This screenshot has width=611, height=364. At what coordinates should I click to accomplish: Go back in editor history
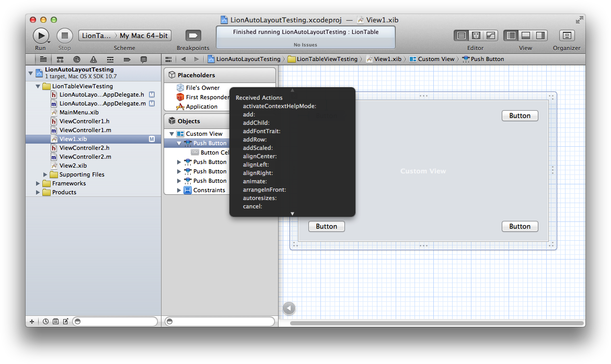pos(183,59)
